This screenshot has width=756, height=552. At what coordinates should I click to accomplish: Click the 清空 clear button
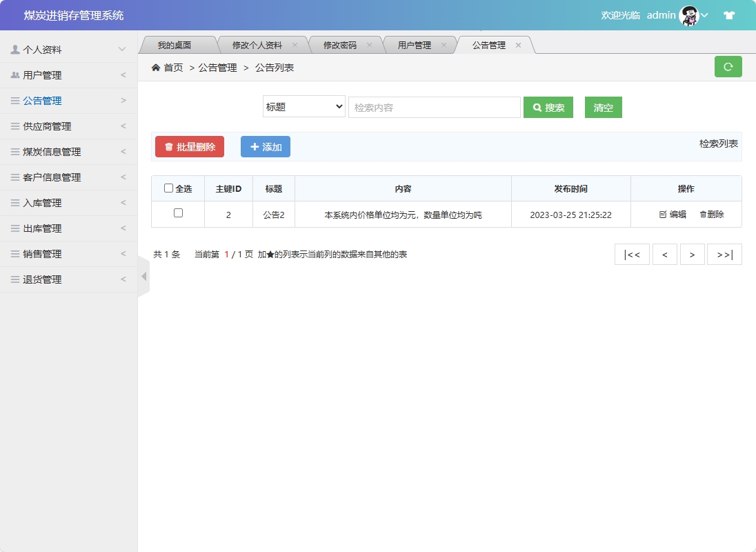coord(603,107)
